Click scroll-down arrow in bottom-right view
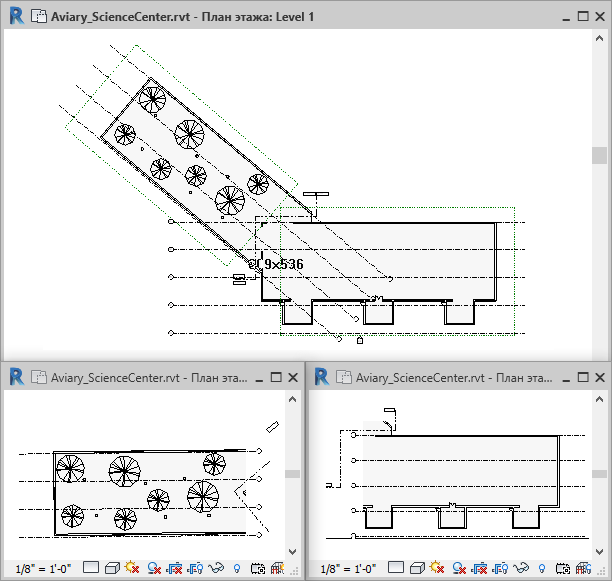The height and width of the screenshot is (581, 612). click(600, 552)
